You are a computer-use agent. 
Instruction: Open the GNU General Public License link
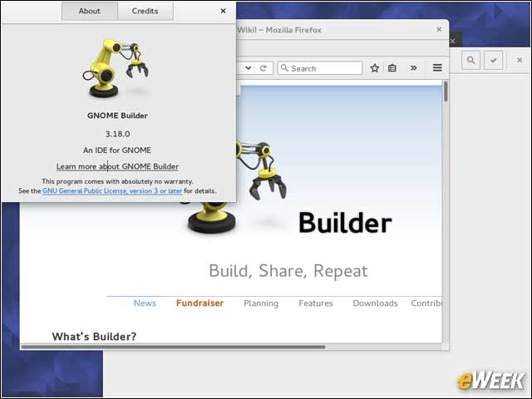(112, 190)
